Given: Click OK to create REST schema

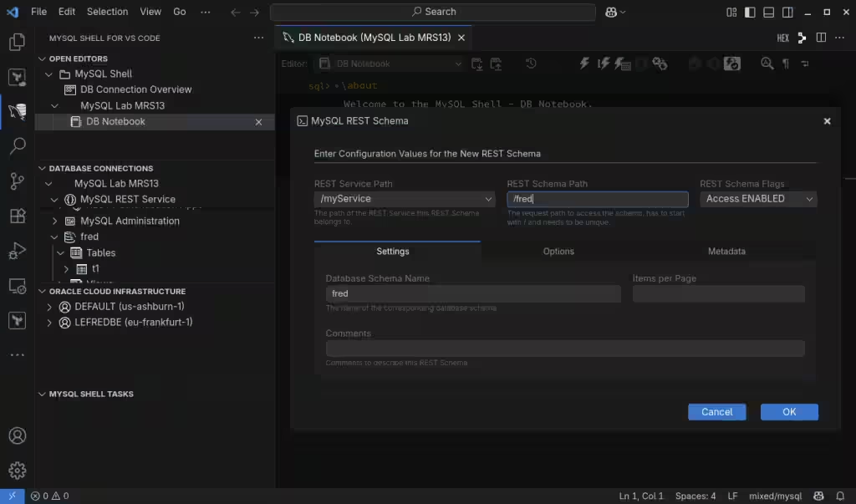Looking at the screenshot, I should pyautogui.click(x=788, y=412).
